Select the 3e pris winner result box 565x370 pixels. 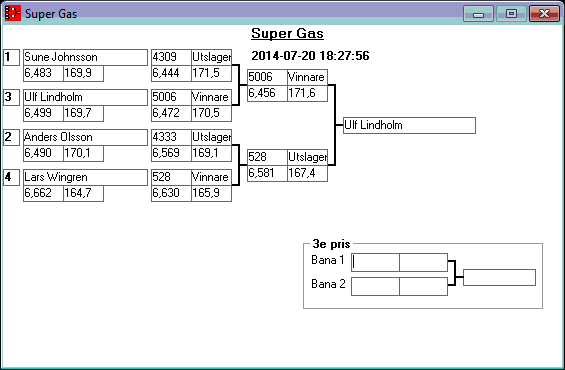click(x=499, y=277)
